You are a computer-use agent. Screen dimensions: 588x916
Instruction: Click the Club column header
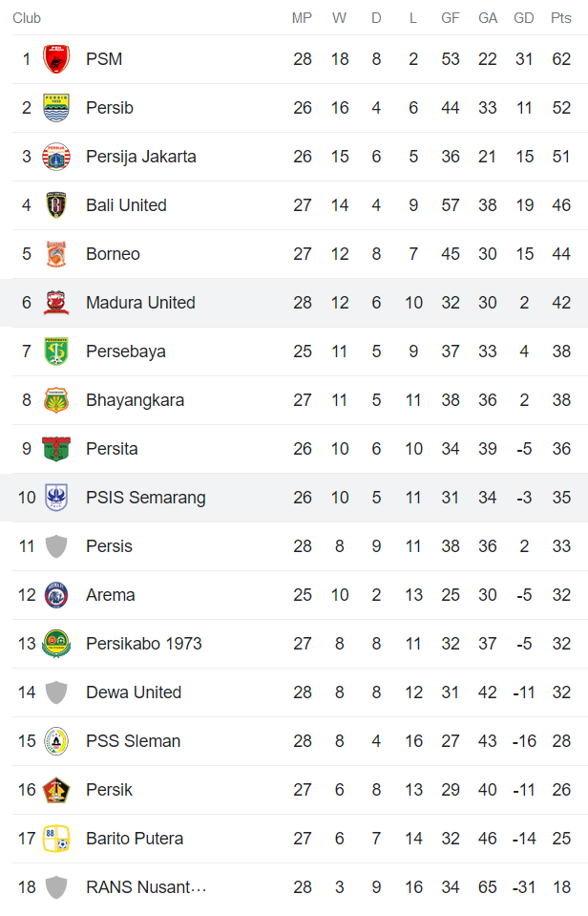tap(27, 17)
